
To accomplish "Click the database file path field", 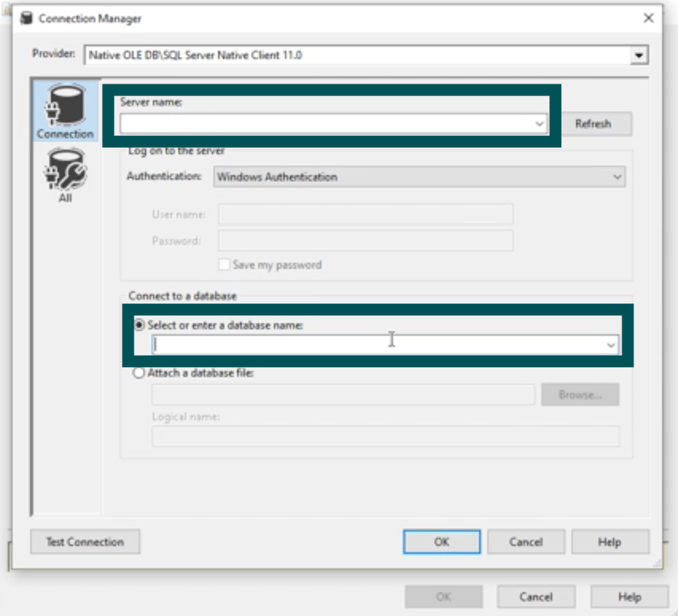I will pos(343,395).
